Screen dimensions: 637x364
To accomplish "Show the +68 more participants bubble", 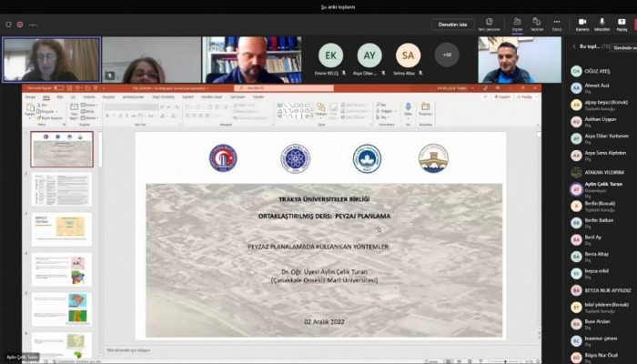I will [447, 55].
